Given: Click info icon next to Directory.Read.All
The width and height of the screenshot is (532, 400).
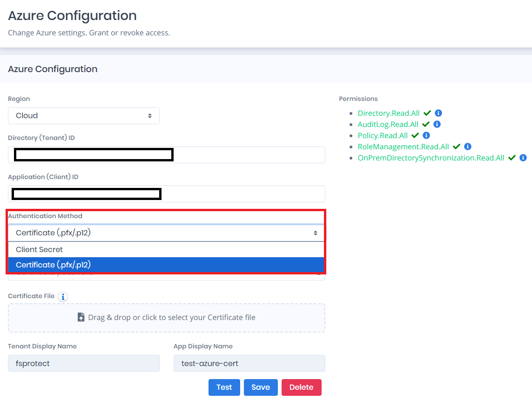Looking at the screenshot, I should click(x=438, y=113).
